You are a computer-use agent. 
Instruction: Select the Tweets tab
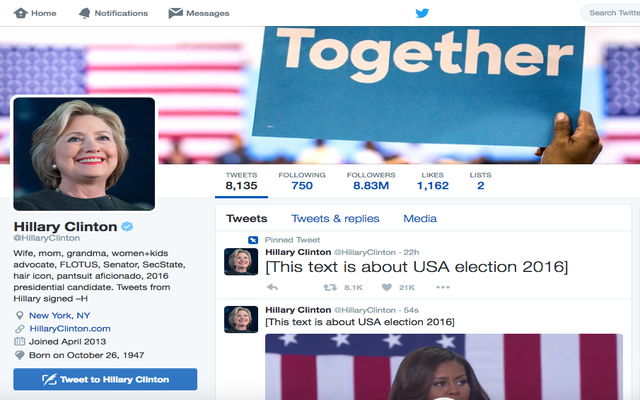click(247, 219)
